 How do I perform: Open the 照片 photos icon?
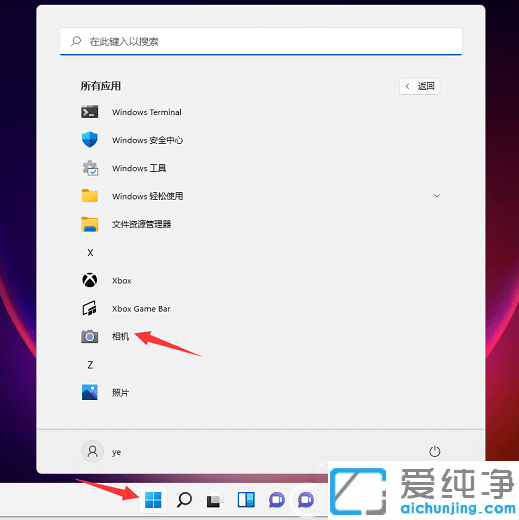tap(90, 392)
